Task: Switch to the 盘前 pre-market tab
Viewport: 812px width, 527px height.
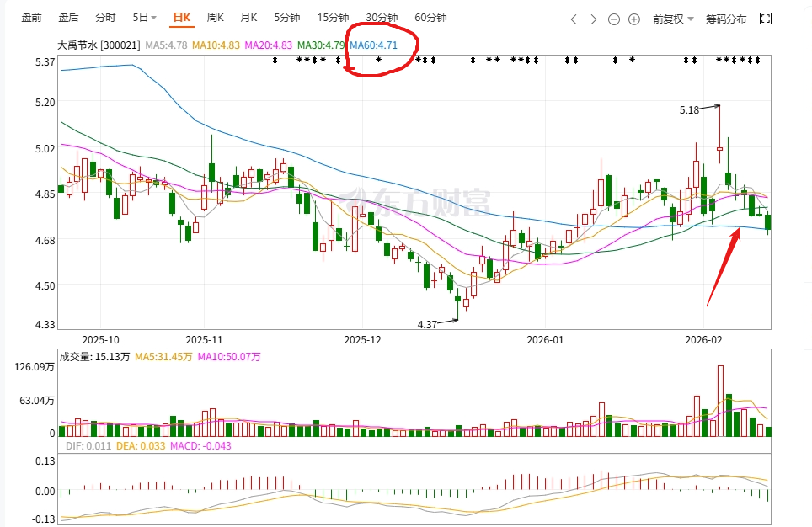Action: [x=31, y=19]
